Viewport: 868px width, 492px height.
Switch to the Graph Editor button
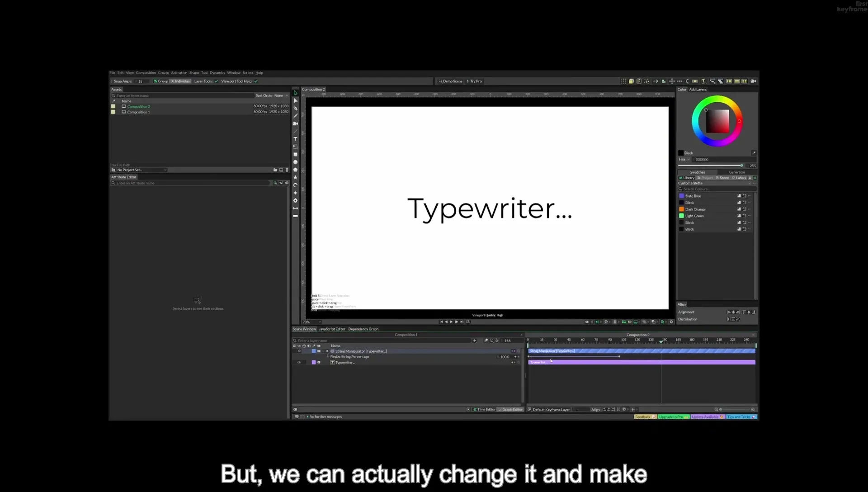point(510,410)
